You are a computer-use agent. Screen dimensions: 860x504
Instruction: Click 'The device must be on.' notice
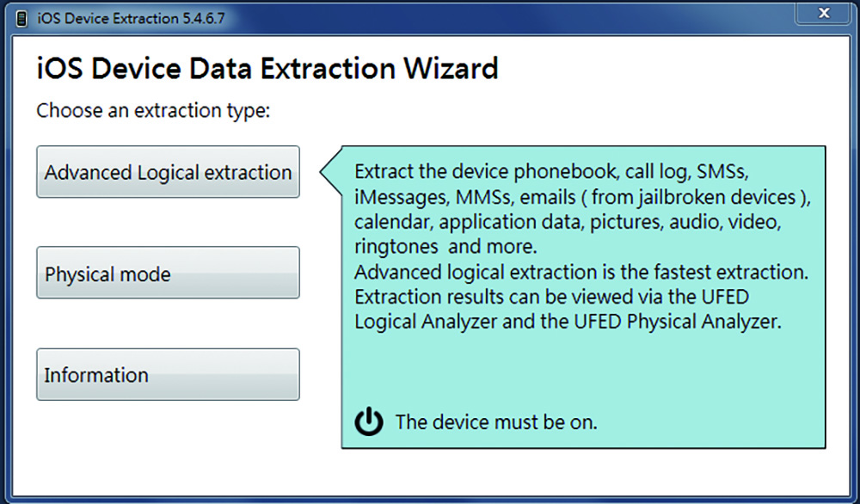coord(496,422)
